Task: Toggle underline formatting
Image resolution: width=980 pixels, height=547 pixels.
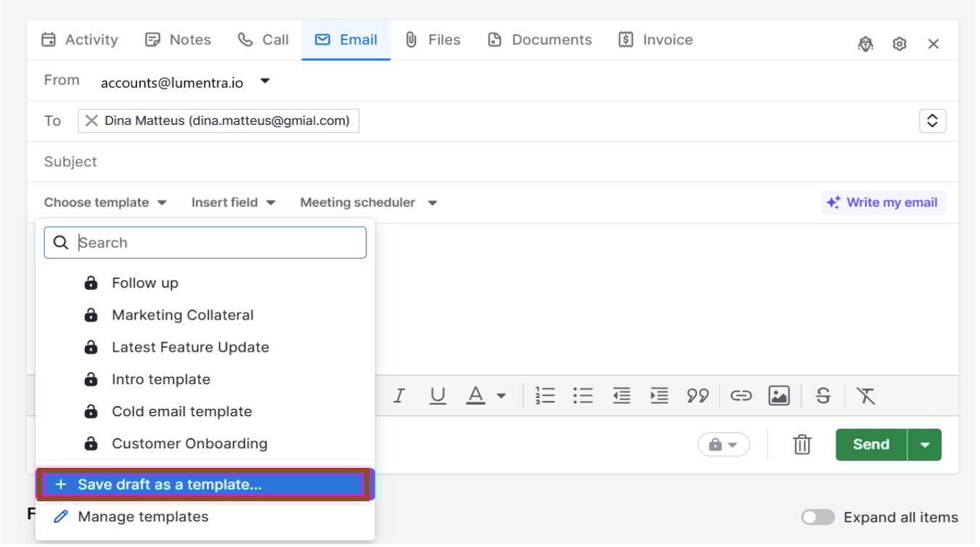Action: point(438,396)
